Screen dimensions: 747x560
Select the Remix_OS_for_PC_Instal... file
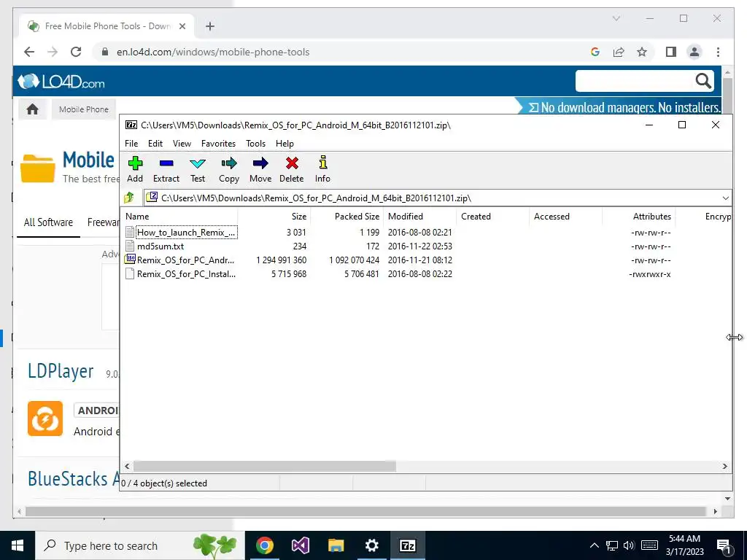click(x=186, y=274)
